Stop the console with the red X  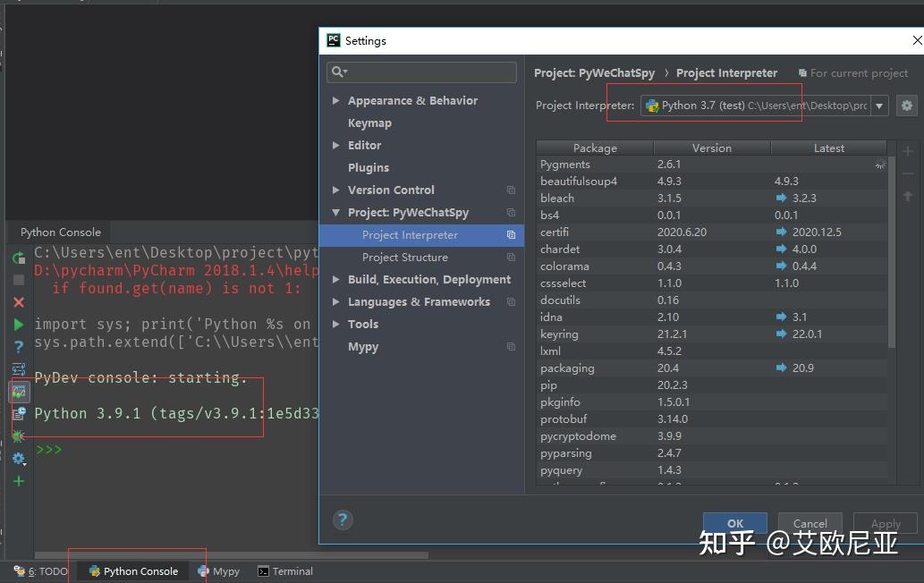(18, 302)
